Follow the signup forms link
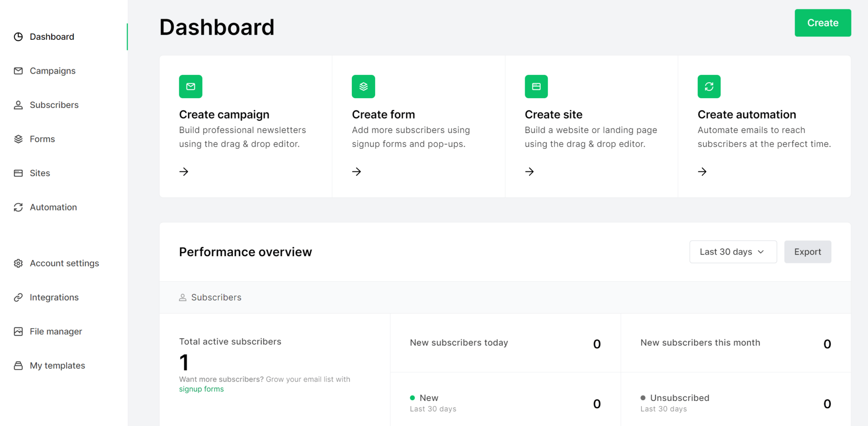This screenshot has height=426, width=868. (x=201, y=389)
